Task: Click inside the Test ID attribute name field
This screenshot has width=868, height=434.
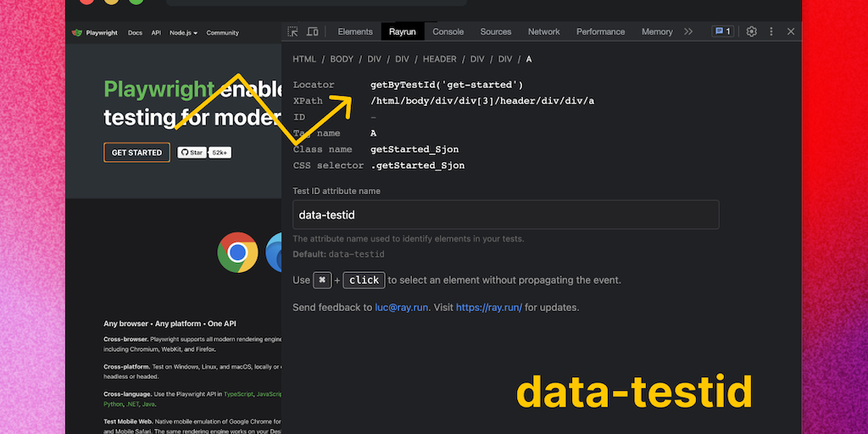Action: [505, 214]
